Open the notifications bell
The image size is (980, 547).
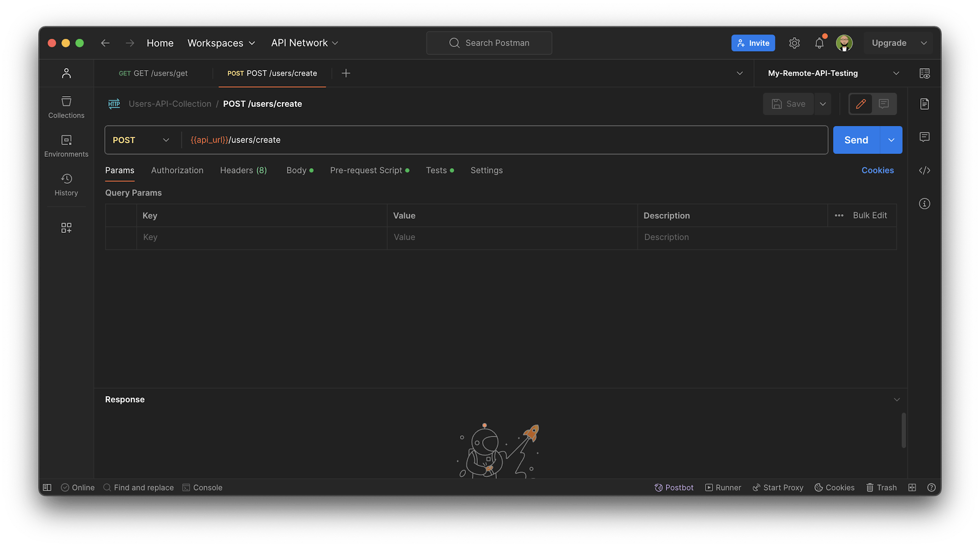click(x=819, y=43)
